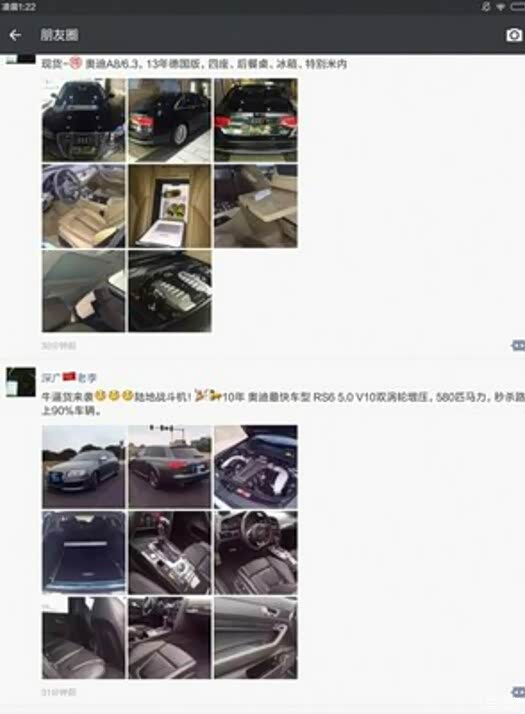Open the RS6 open trunk photo

point(83,552)
